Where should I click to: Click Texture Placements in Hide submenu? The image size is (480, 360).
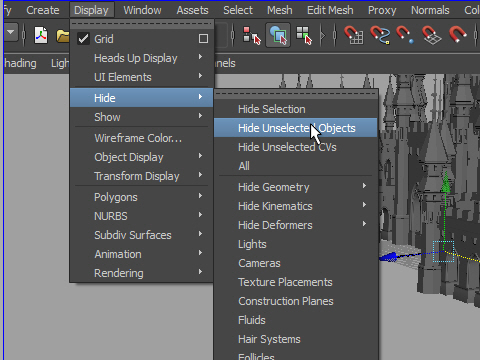point(296,282)
